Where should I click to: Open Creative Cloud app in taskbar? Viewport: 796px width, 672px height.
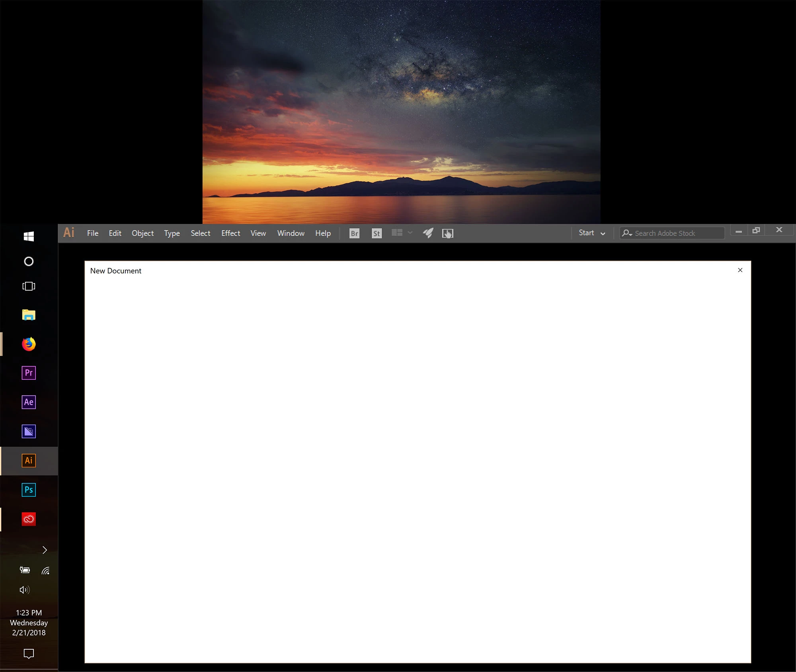coord(29,519)
